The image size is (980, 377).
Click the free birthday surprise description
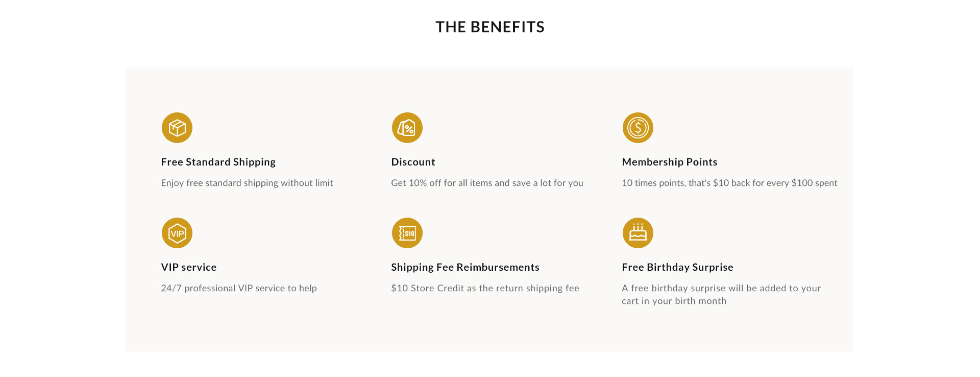(x=721, y=295)
